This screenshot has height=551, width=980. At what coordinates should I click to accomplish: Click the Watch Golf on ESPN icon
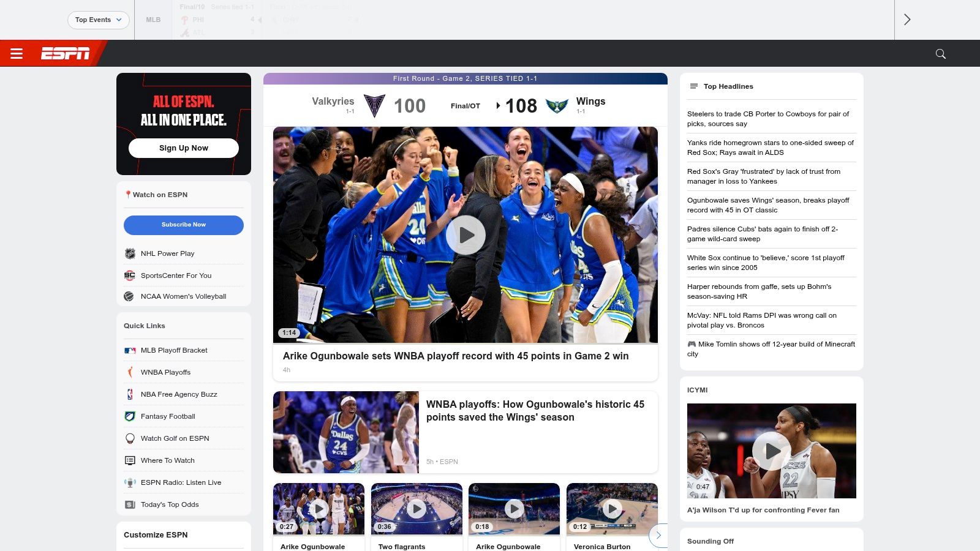tap(130, 438)
